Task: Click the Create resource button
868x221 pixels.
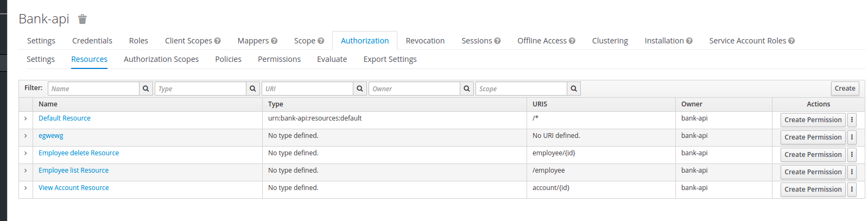Action: [845, 89]
